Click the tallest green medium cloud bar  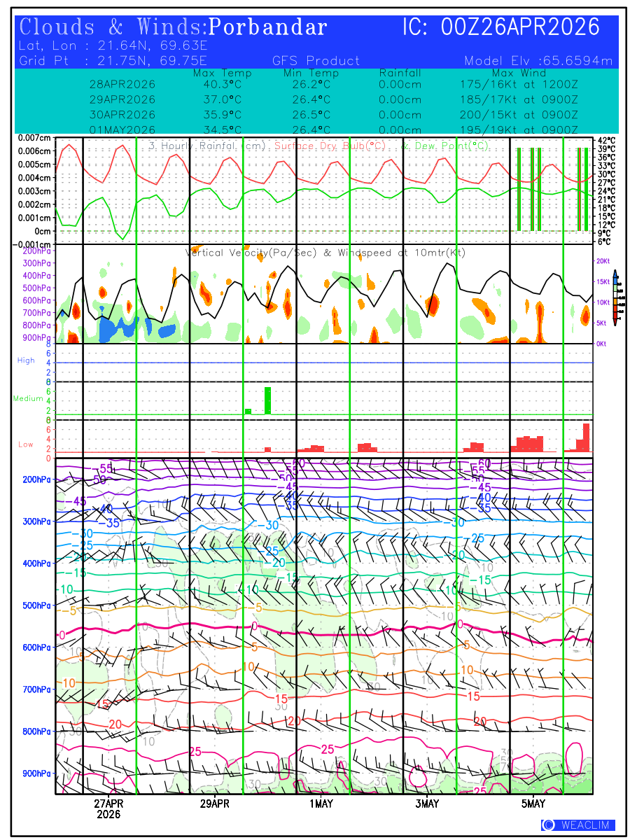pos(267,400)
